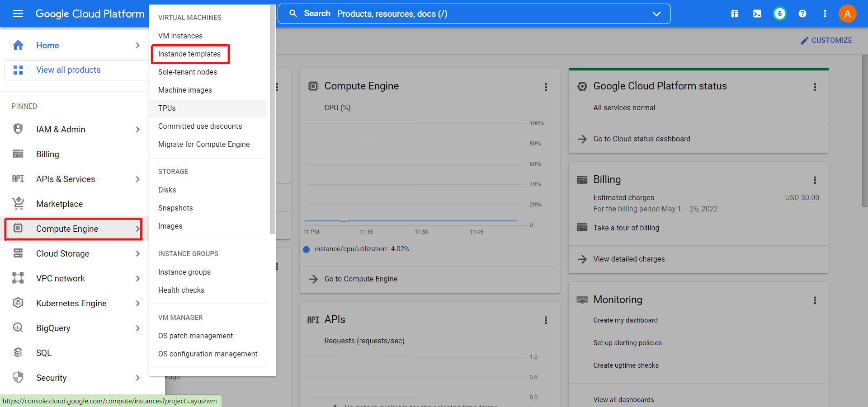Image resolution: width=868 pixels, height=407 pixels.
Task: Click the Cloud Storage icon
Action: click(x=18, y=253)
